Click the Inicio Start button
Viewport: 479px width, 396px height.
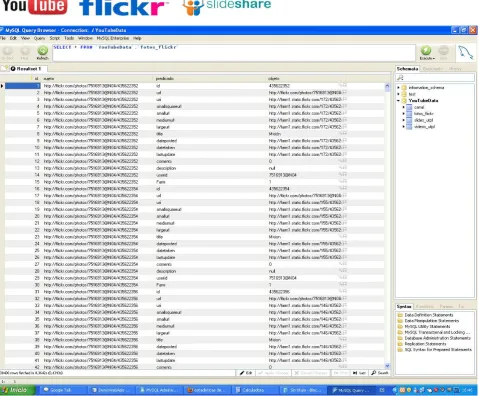(x=17, y=390)
